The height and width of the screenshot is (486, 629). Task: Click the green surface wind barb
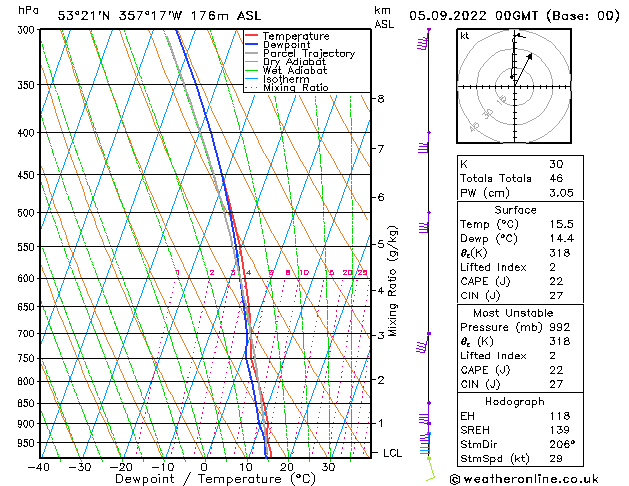pyautogui.click(x=430, y=469)
